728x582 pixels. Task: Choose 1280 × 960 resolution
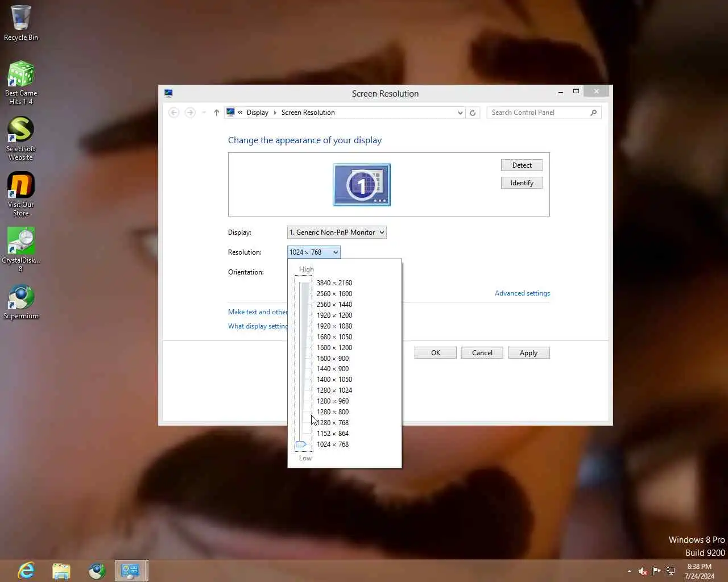[x=333, y=401]
